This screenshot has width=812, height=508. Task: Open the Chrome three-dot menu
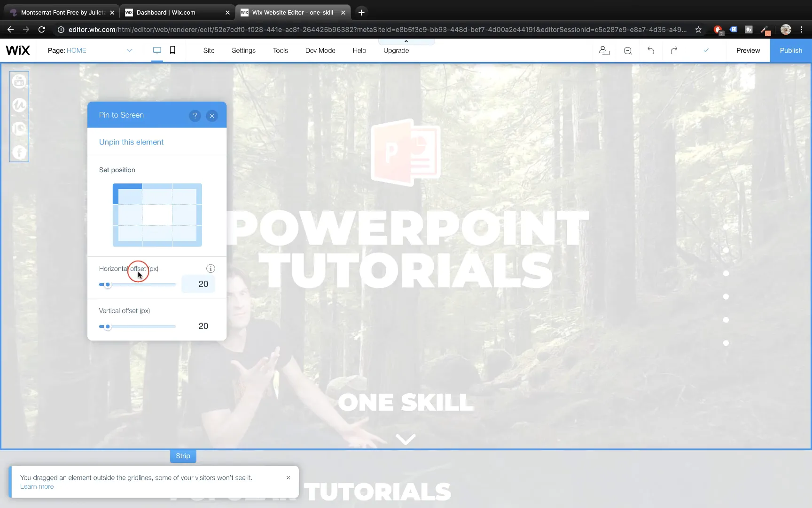pos(802,30)
